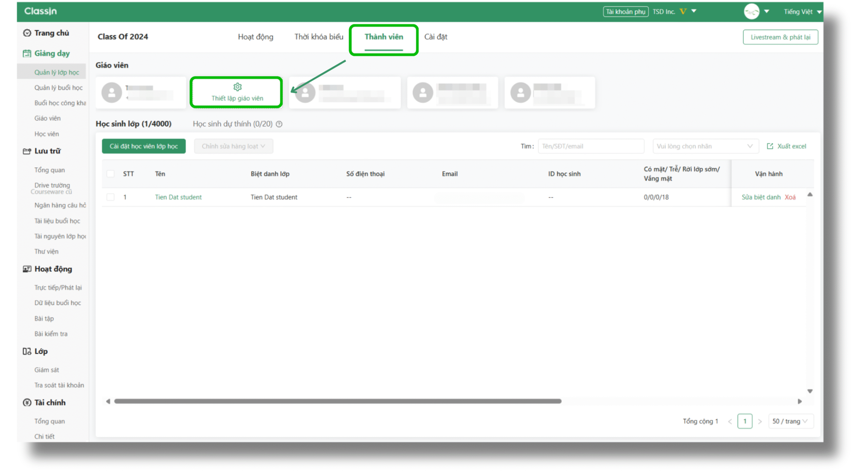Check the box for Tien Dat student row
The height and width of the screenshot is (474, 868).
click(x=111, y=197)
